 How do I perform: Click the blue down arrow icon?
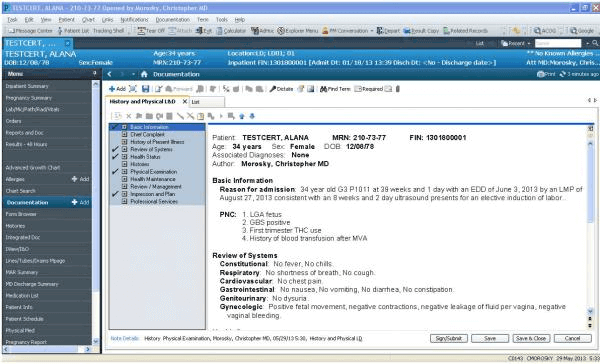click(252, 116)
